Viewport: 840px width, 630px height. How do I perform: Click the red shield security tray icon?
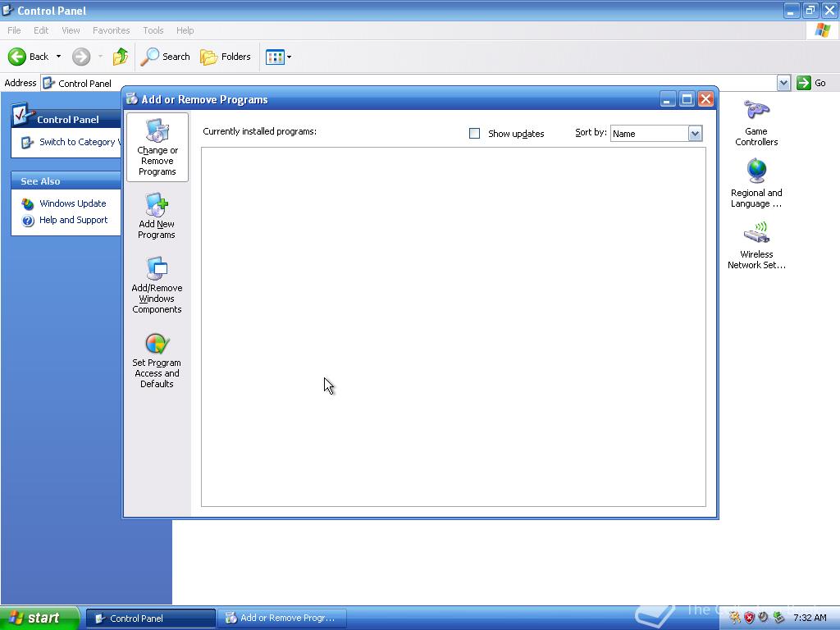point(749,618)
